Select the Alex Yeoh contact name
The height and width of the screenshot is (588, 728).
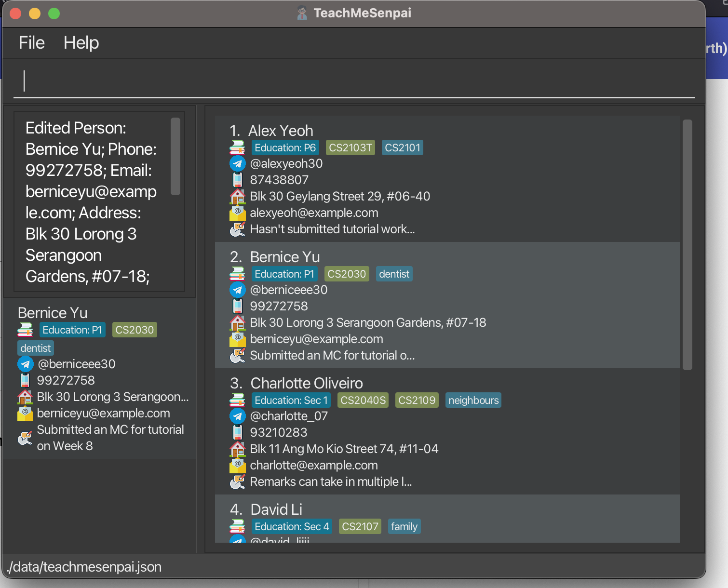tap(281, 131)
